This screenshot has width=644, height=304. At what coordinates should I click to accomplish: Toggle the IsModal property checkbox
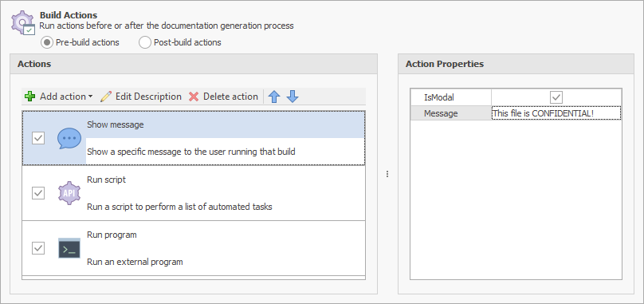point(556,97)
